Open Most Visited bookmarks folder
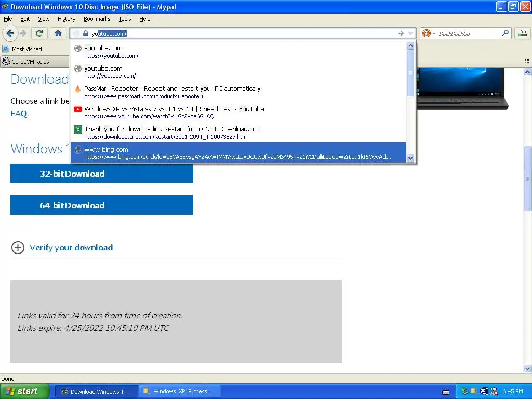Screen dimensions: 532x399 pos(22,49)
